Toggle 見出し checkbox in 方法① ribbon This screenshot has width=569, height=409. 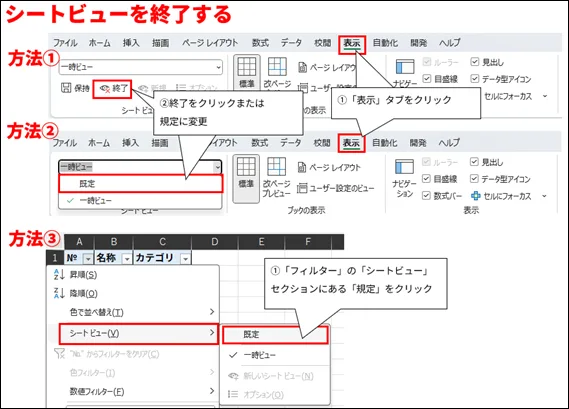click(474, 62)
